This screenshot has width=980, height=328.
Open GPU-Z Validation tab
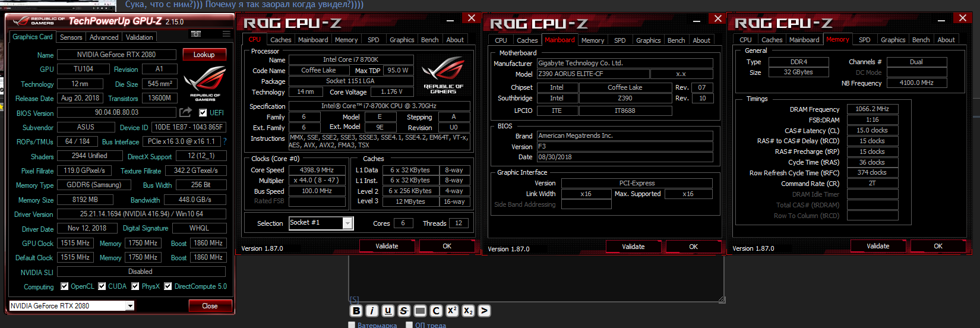click(140, 37)
